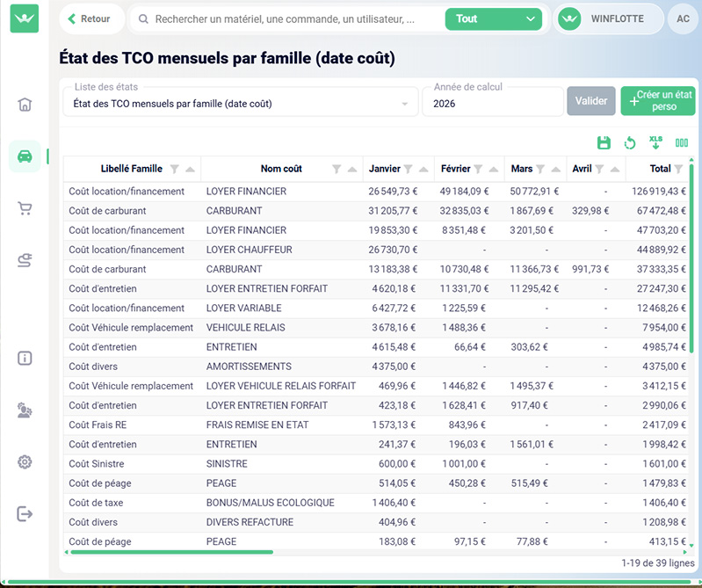Click the table's vertical scrollbar thumb
Viewport: 702px width, 588px height.
tap(691, 258)
